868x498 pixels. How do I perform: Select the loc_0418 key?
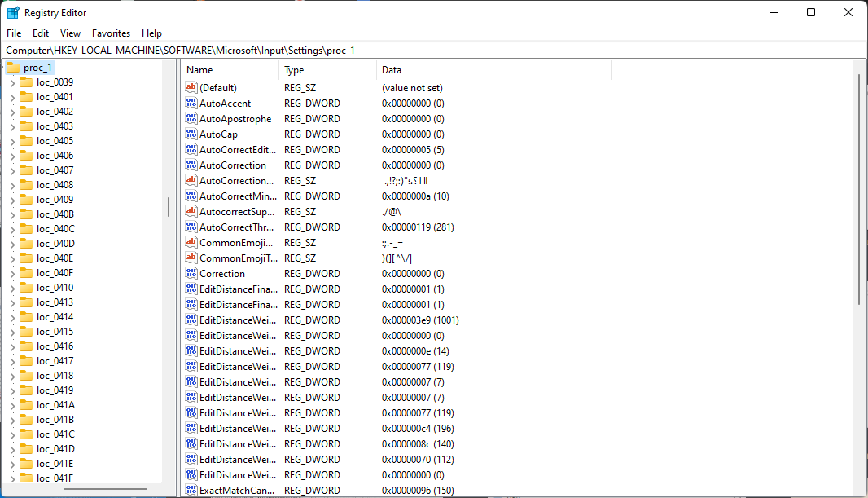coord(55,376)
